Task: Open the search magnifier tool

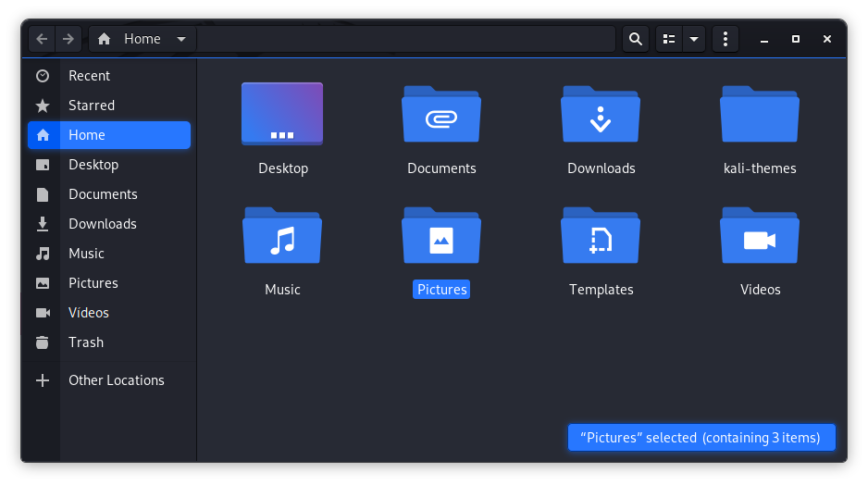Action: [636, 39]
